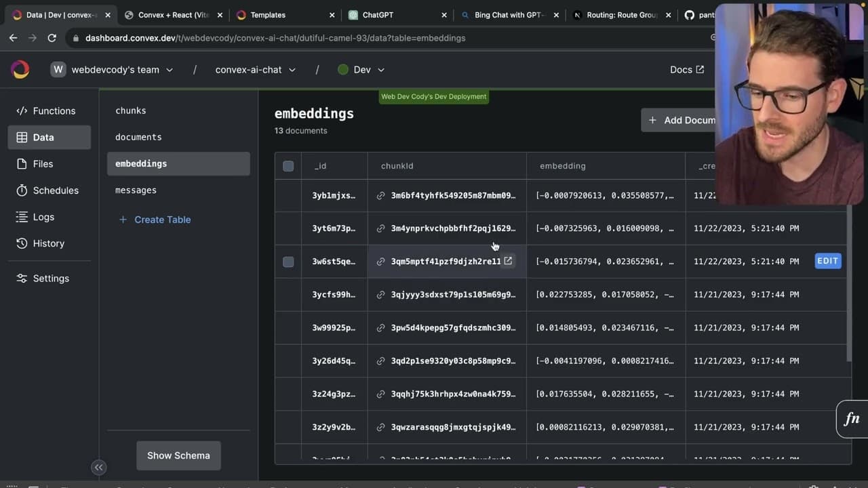Screen dimensions: 868x488
Task: Switch to the Convex + React tab
Action: pyautogui.click(x=173, y=15)
